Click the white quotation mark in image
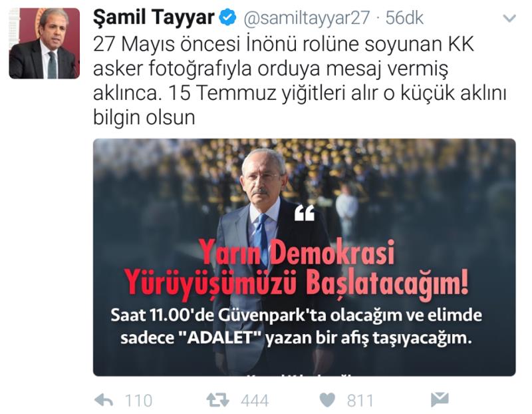The height and width of the screenshot is (414, 532). point(305,212)
